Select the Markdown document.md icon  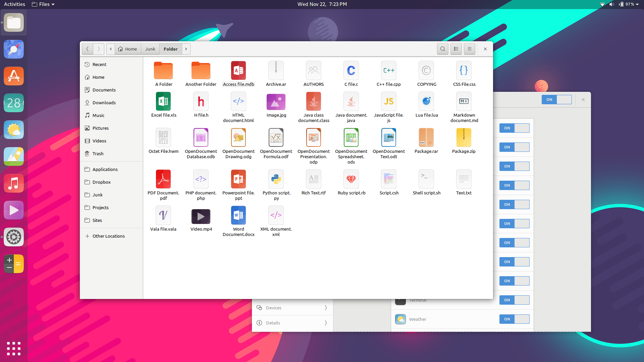(464, 101)
